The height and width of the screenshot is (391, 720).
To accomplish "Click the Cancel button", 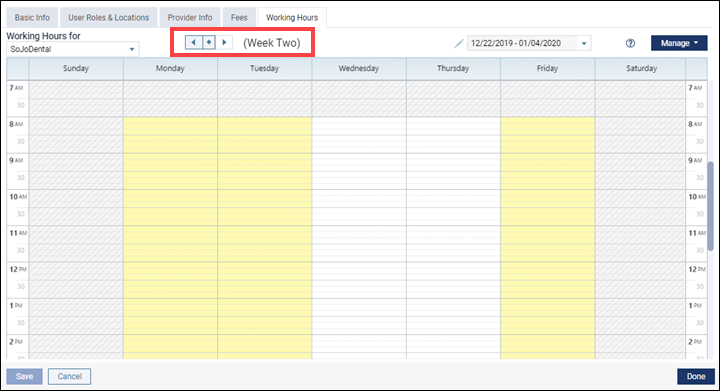I will pyautogui.click(x=69, y=376).
